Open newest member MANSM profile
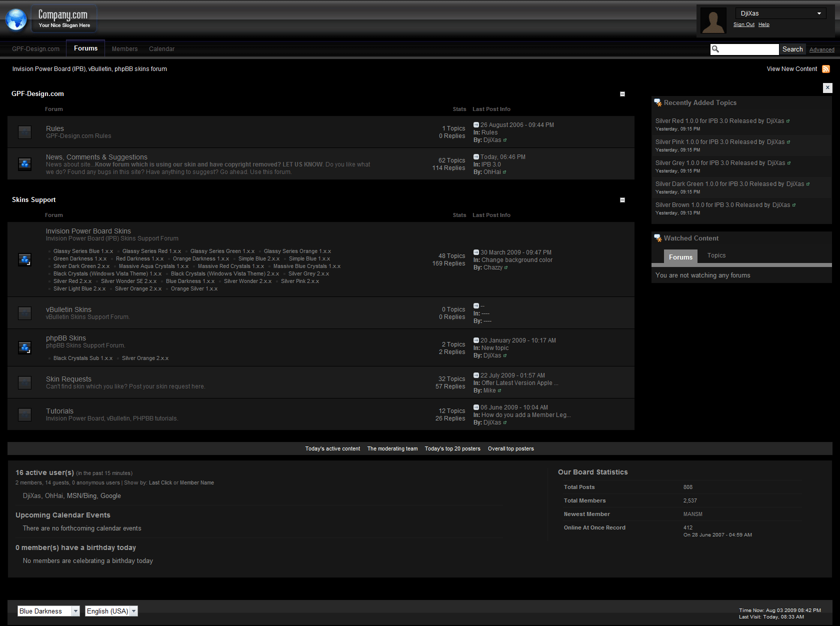This screenshot has height=626, width=840. 693,514
